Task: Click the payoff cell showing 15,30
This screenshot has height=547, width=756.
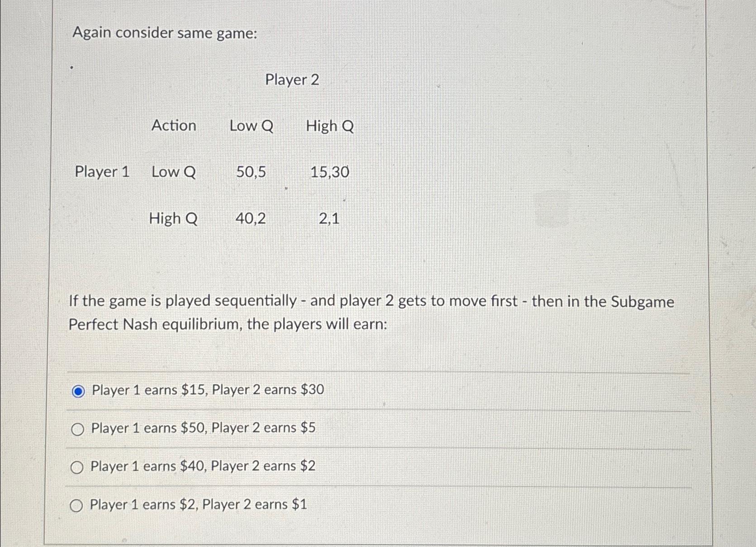Action: 329,172
